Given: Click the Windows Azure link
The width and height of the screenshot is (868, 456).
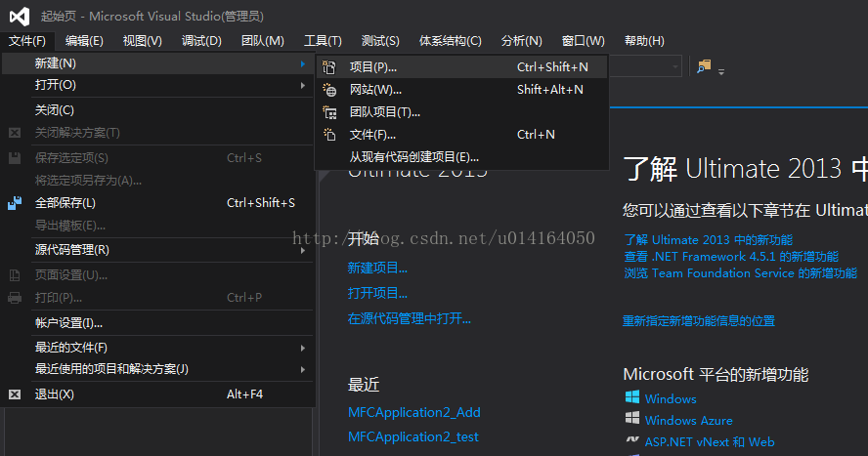Looking at the screenshot, I should [x=689, y=420].
